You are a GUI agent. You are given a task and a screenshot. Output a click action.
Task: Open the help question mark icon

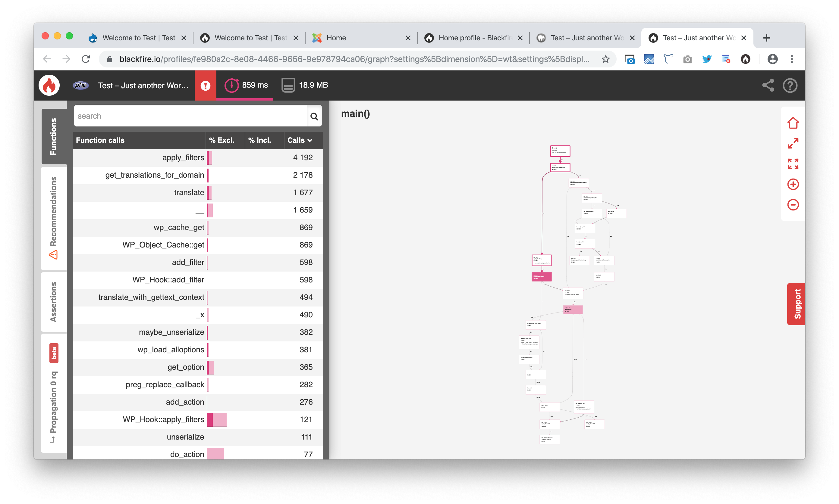point(790,86)
